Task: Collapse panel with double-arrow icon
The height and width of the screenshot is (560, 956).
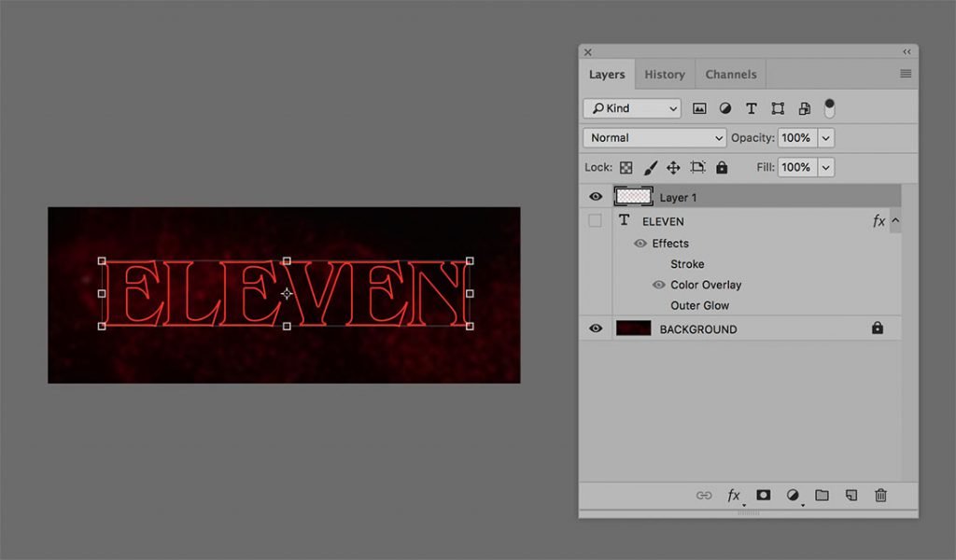Action: click(907, 51)
